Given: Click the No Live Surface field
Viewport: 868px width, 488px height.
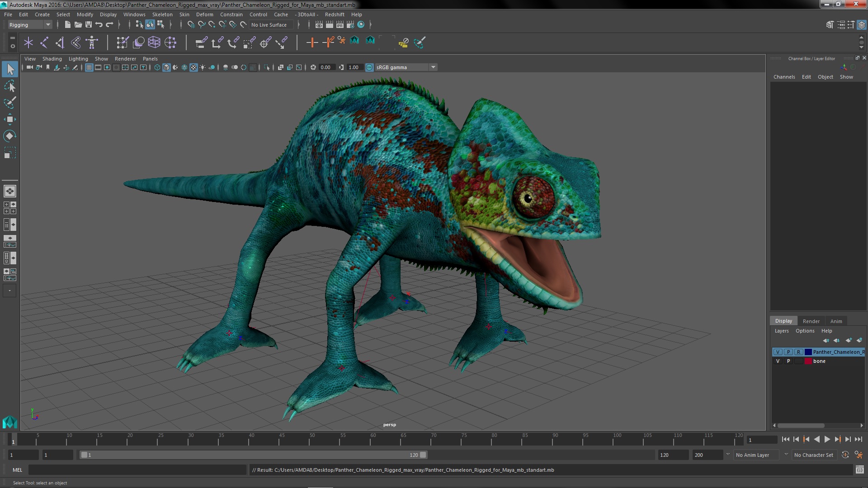Looking at the screenshot, I should pyautogui.click(x=270, y=25).
